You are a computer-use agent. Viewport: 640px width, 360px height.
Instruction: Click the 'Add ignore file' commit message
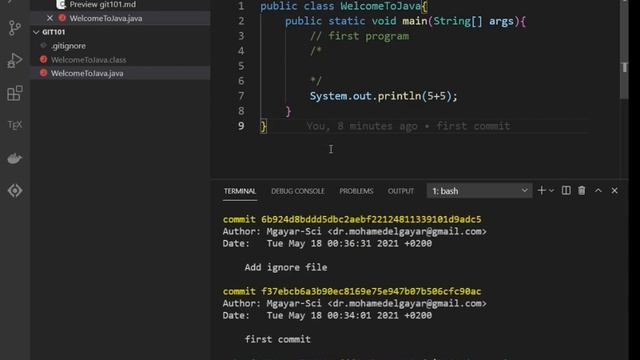pos(286,267)
